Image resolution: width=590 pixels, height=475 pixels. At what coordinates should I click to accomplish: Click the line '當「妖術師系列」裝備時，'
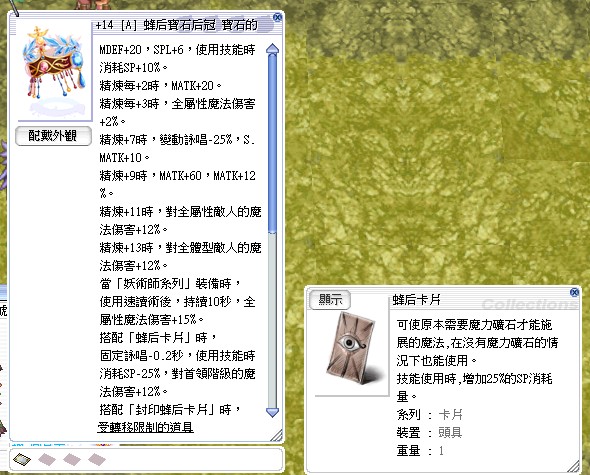click(170, 283)
